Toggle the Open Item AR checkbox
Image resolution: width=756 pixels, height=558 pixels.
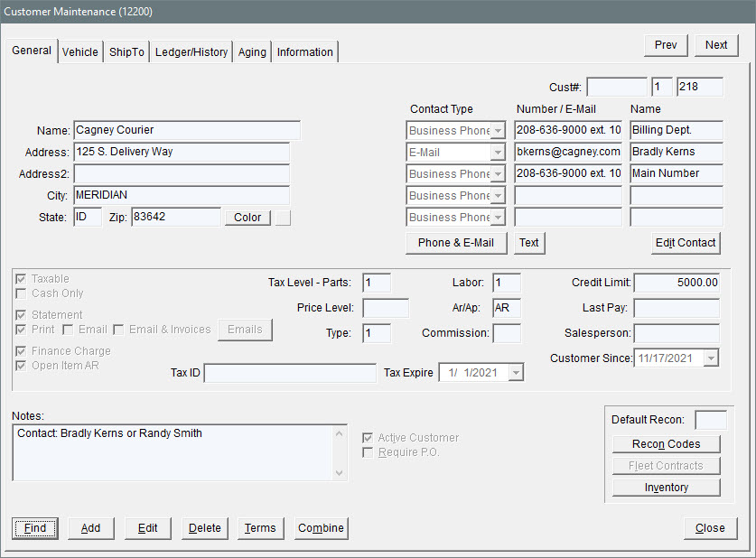point(21,366)
